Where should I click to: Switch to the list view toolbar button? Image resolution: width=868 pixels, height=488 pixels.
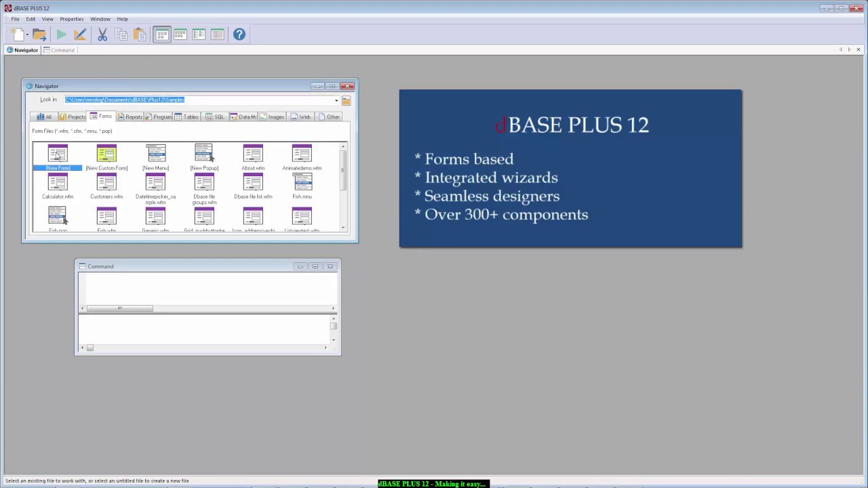point(199,35)
